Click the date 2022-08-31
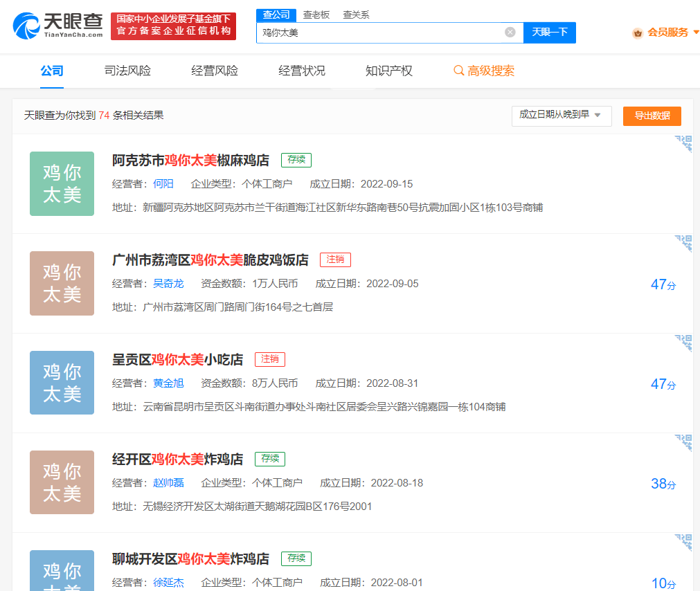 (x=393, y=383)
